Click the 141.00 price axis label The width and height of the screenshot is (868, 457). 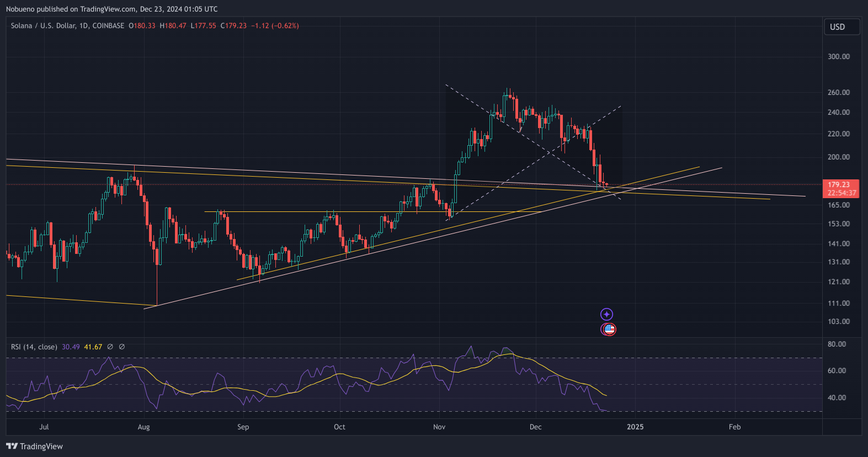(839, 243)
